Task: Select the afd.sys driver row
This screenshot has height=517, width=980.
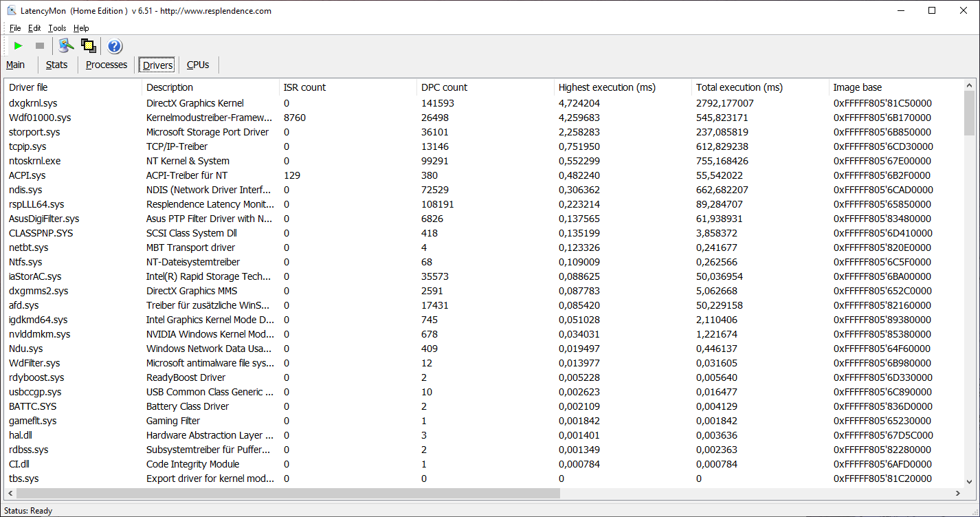Action: pyautogui.click(x=484, y=305)
